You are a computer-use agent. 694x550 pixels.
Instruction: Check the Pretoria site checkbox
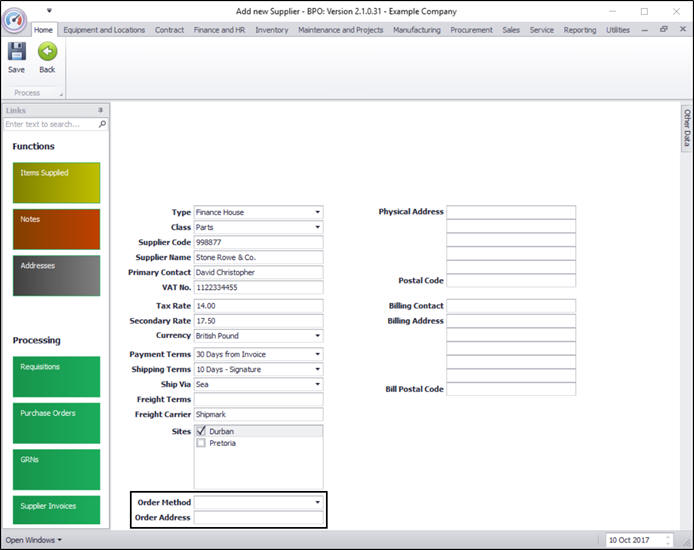pos(202,443)
